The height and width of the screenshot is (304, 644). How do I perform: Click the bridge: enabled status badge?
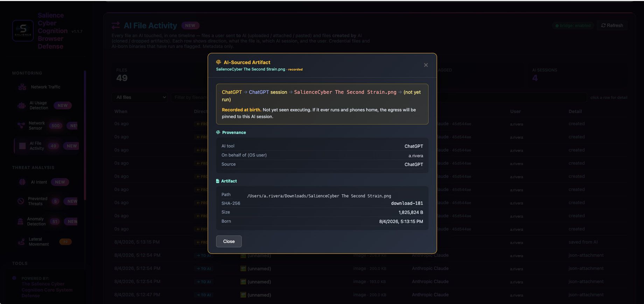pos(573,26)
